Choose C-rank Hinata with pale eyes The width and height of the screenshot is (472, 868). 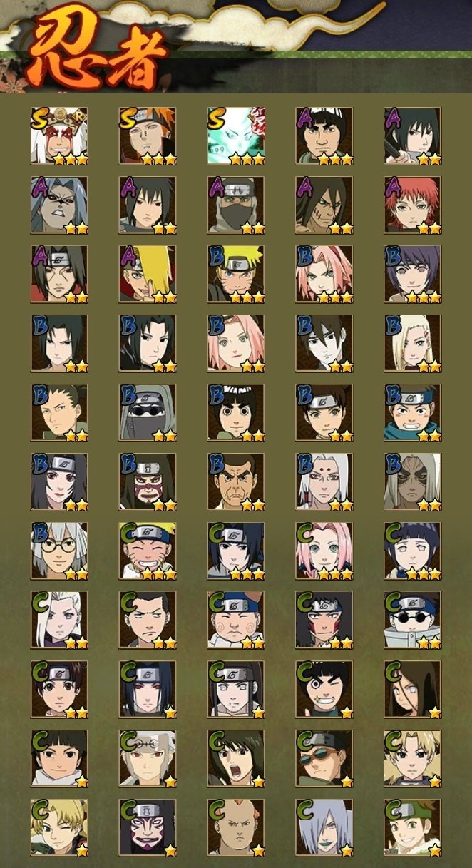413,551
